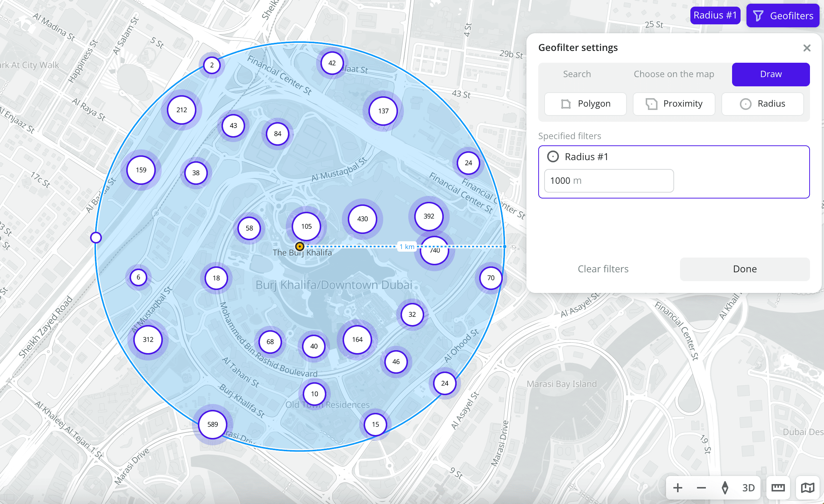824x504 pixels.
Task: Select the Radius drawing tool
Action: coord(762,104)
